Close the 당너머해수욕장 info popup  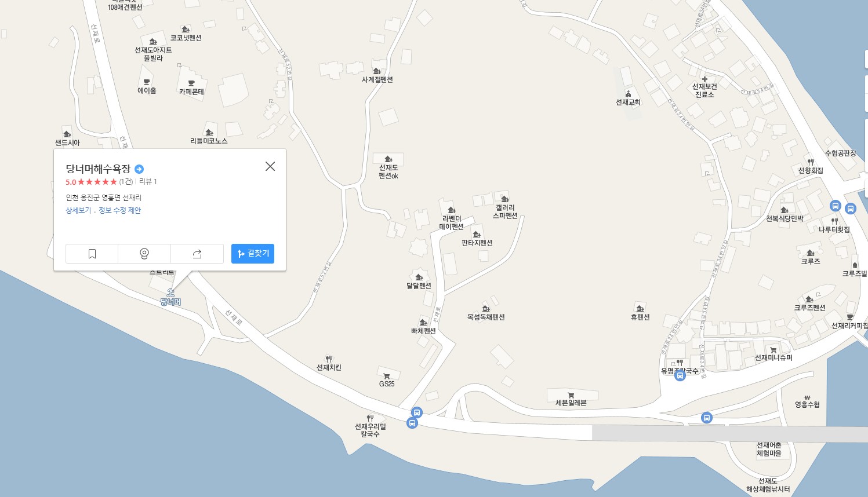270,166
